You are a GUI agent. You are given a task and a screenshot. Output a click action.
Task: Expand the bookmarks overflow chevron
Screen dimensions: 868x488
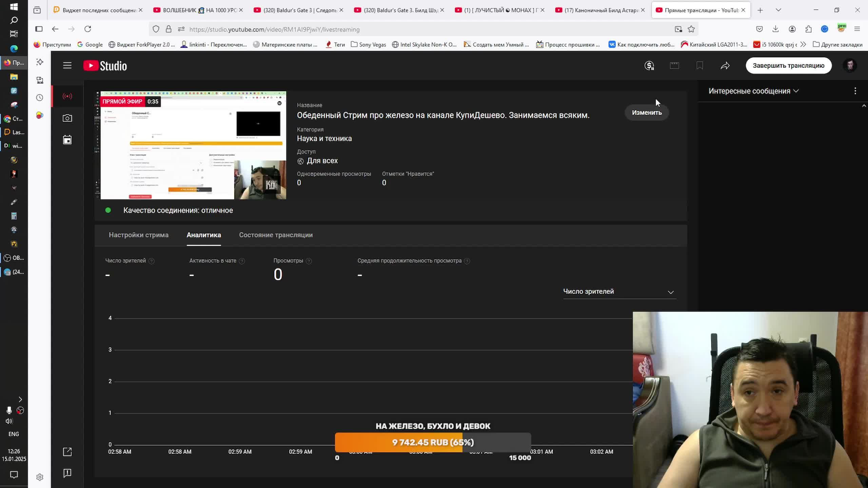(803, 44)
